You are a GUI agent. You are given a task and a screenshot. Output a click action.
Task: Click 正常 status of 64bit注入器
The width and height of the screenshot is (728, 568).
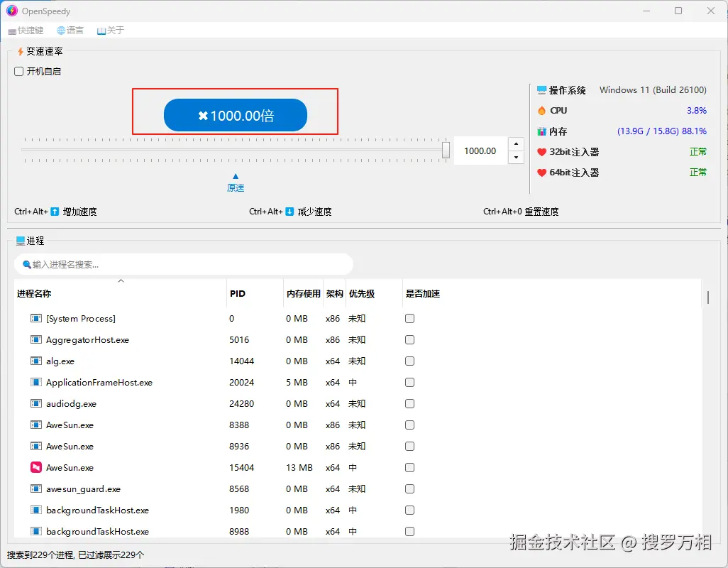click(697, 173)
